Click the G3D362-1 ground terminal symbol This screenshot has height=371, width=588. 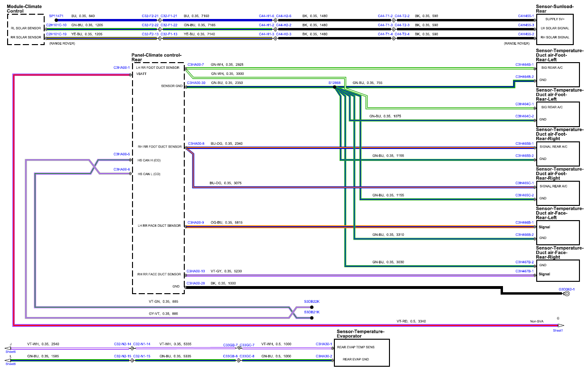(x=566, y=294)
